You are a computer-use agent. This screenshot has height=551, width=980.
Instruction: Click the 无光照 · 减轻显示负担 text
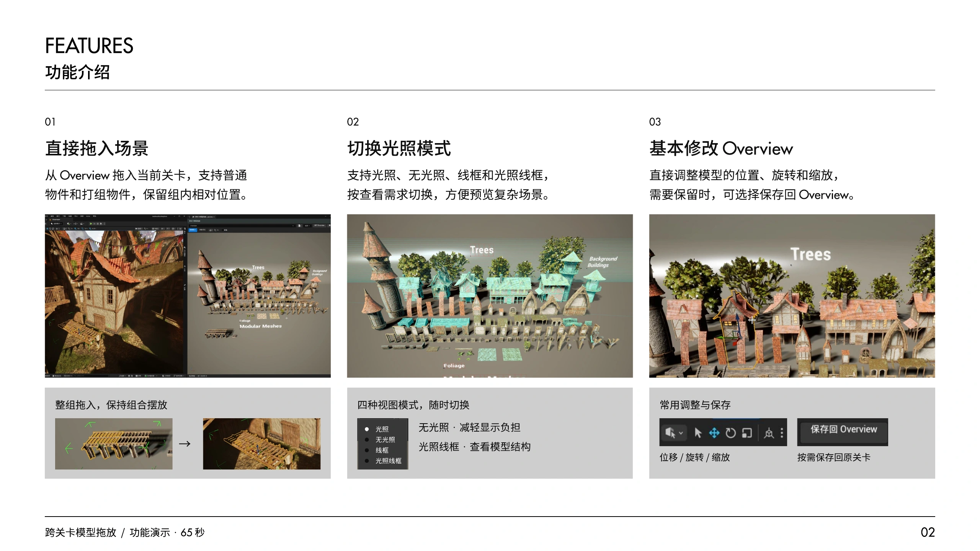pyautogui.click(x=469, y=427)
